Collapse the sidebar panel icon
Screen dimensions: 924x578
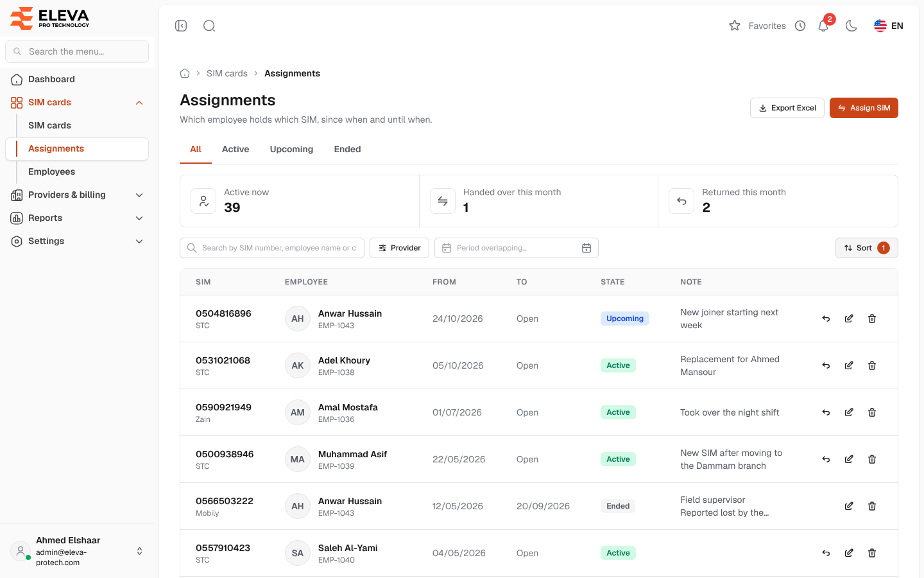tap(181, 26)
